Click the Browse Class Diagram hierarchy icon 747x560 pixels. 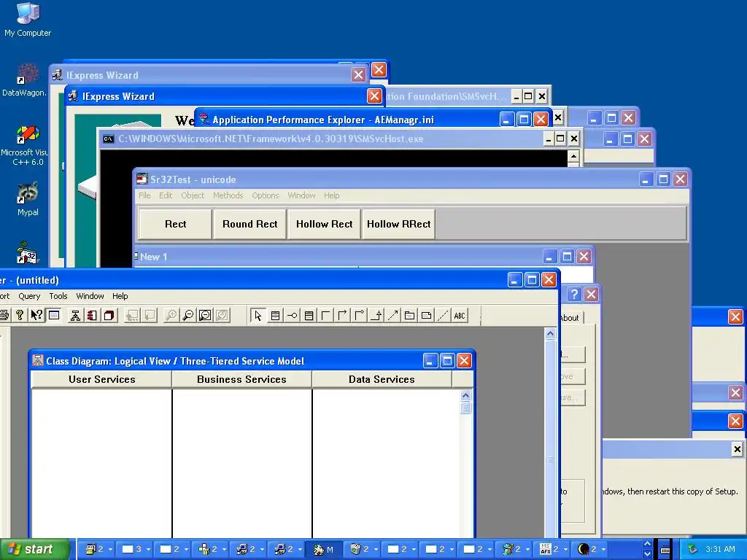[x=75, y=315]
